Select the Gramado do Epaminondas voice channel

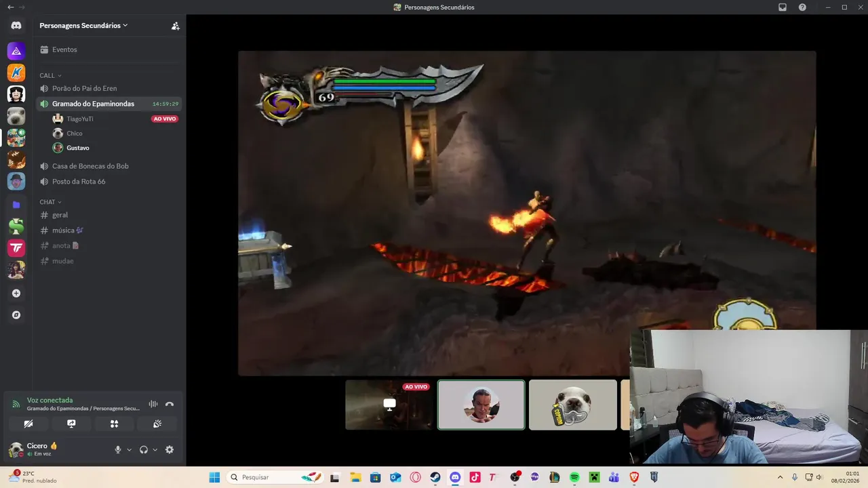(109, 104)
